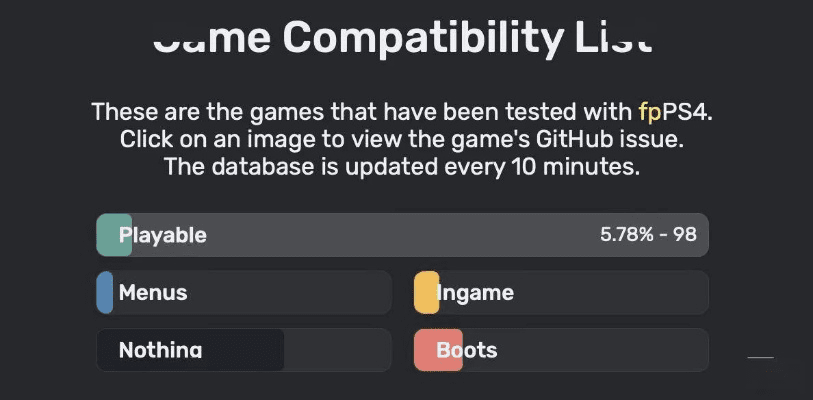Select the "Nothing" status label
The width and height of the screenshot is (813, 400).
tap(160, 350)
